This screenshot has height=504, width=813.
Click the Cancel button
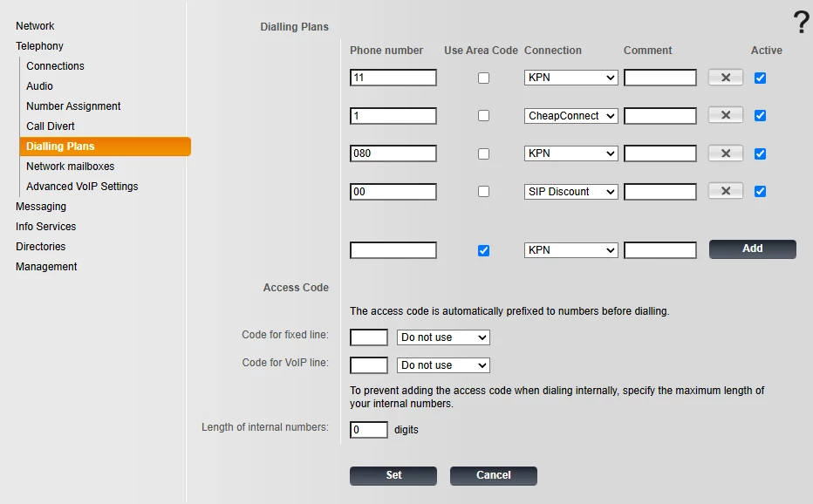tap(493, 475)
